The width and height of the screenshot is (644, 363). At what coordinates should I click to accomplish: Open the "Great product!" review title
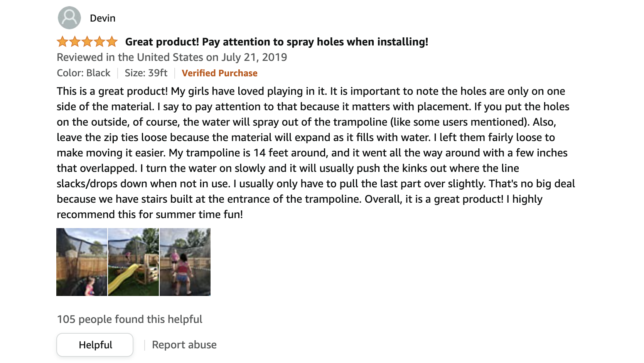(276, 42)
